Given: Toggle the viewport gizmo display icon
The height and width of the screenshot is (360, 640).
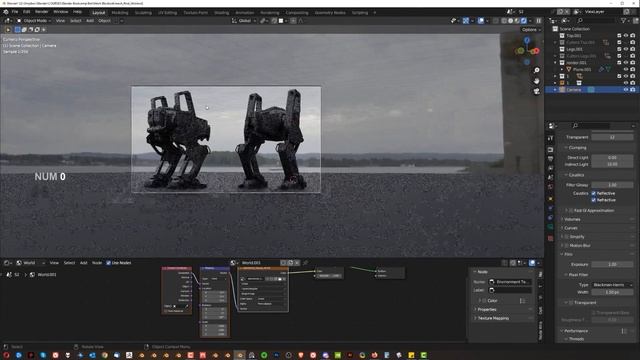Looking at the screenshot, I should tap(466, 20).
